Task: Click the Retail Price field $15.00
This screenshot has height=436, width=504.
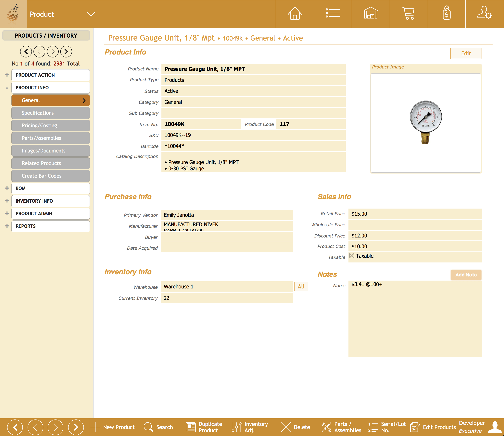Action: point(415,214)
